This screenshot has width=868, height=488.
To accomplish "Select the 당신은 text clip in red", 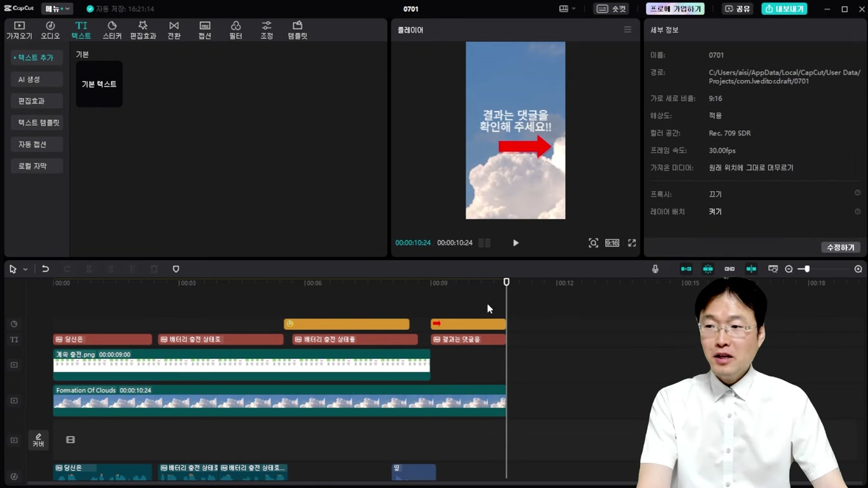I will (103, 339).
